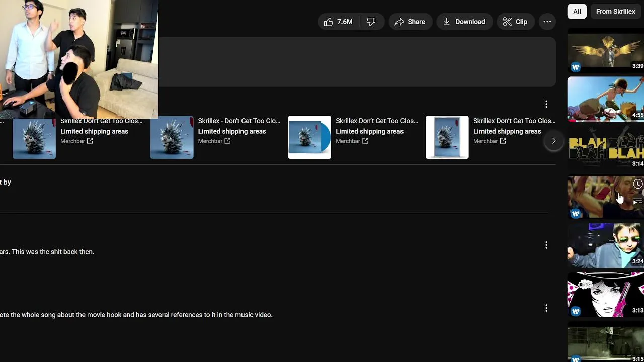Create a Clip of the video
The image size is (644, 362).
coord(515,22)
